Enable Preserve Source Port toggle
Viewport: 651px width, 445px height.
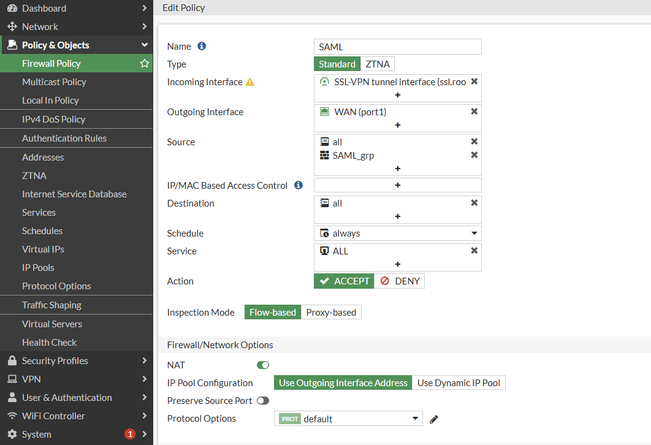click(264, 401)
